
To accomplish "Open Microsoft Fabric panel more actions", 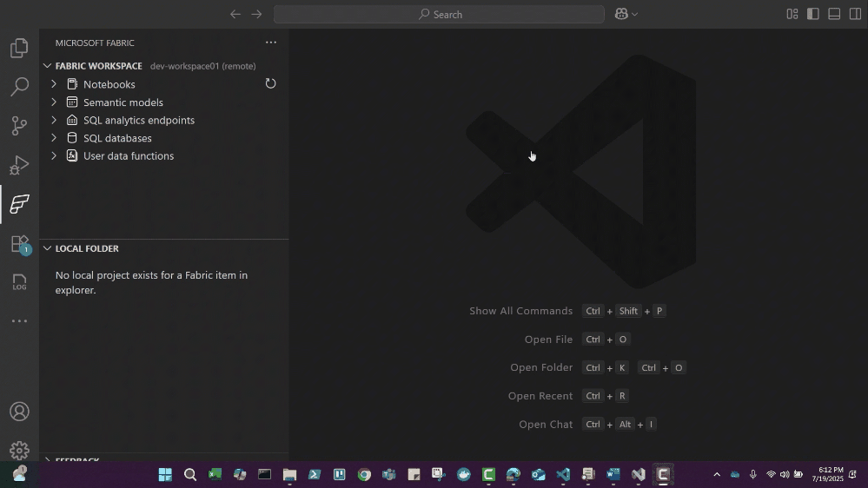I will tap(271, 43).
